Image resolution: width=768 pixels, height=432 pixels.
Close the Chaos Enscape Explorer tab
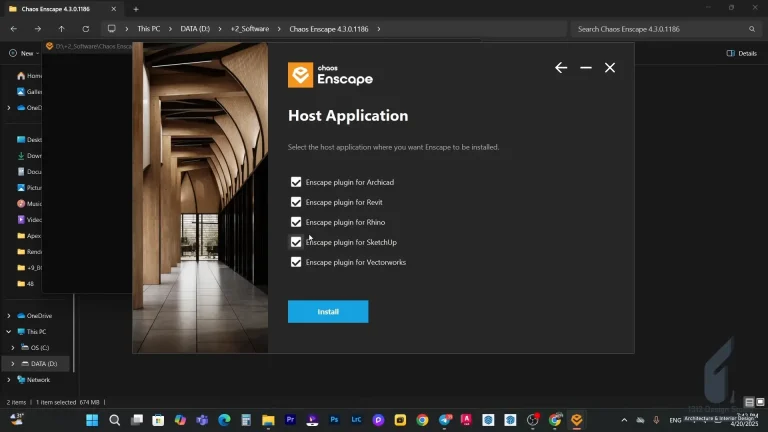click(x=114, y=9)
